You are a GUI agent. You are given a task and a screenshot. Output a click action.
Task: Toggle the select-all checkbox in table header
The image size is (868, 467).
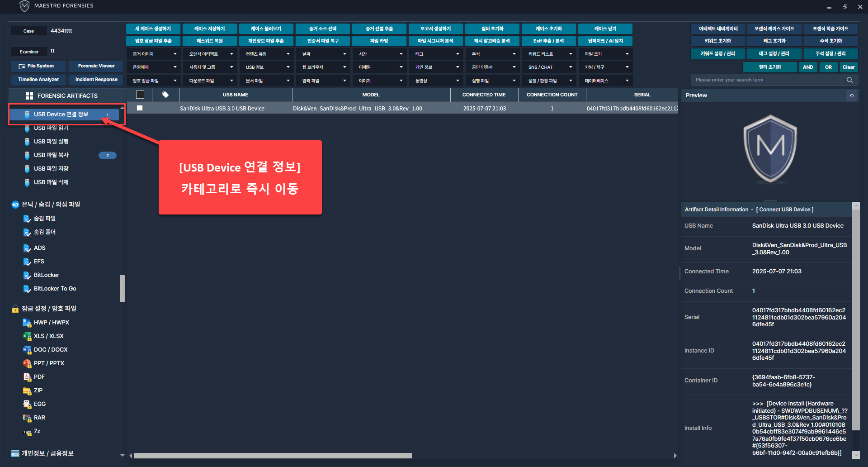(x=140, y=95)
